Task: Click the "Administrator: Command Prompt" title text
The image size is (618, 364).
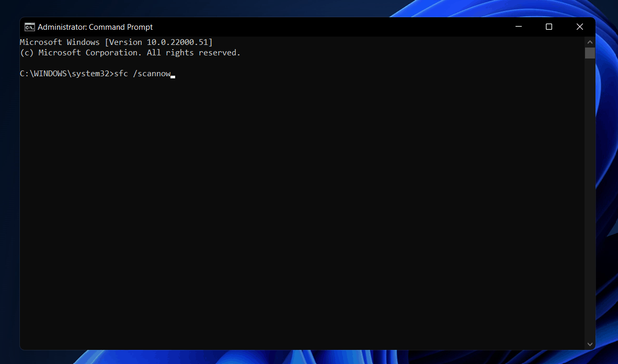Action: [x=95, y=27]
